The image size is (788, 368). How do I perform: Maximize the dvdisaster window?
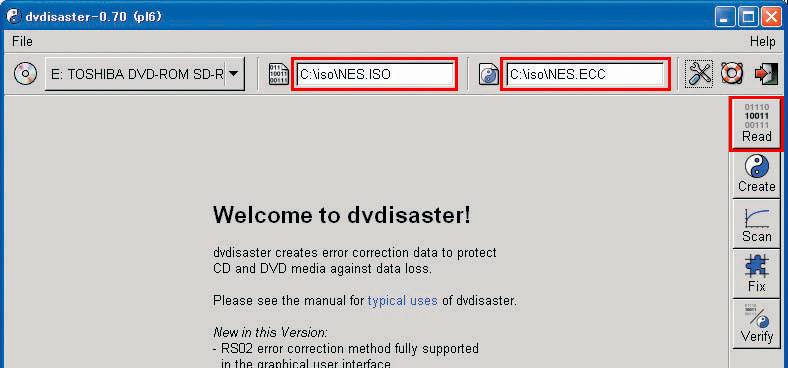(x=749, y=18)
